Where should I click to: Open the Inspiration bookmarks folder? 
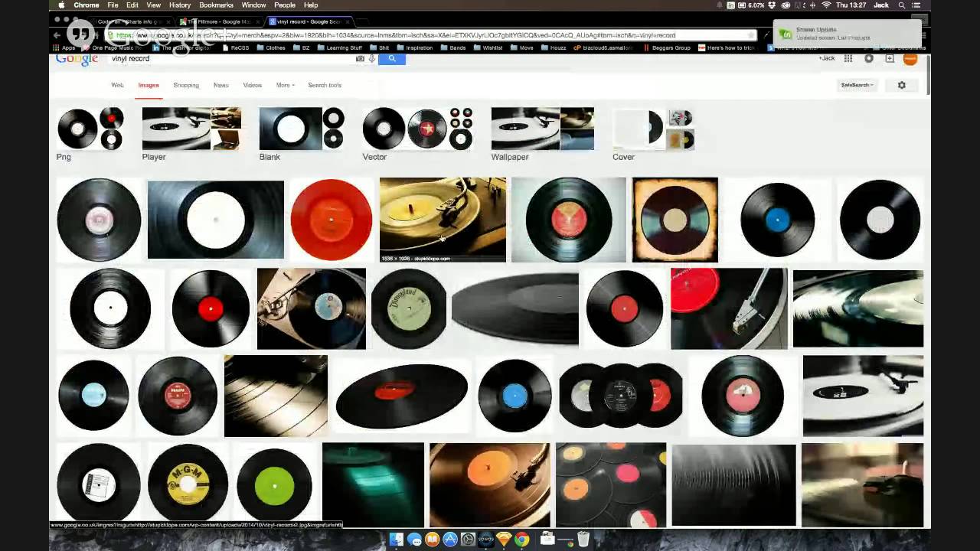414,47
